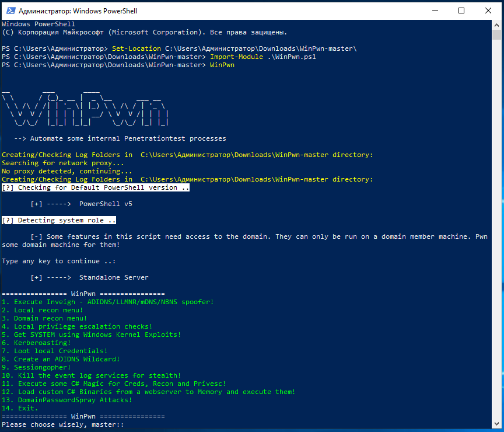Click 'Checking for Default PowerShell version' line
The height and width of the screenshot is (432, 504).
[96, 187]
